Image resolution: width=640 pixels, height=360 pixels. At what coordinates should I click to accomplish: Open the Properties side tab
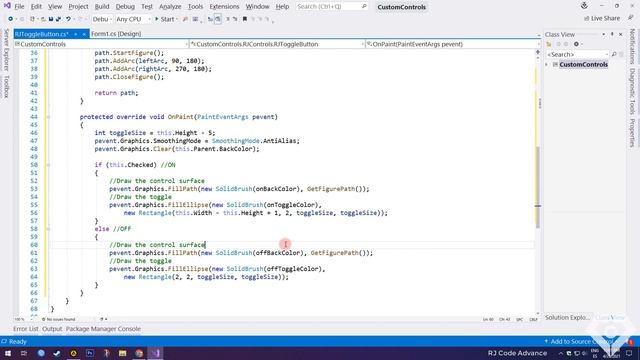coord(632,133)
